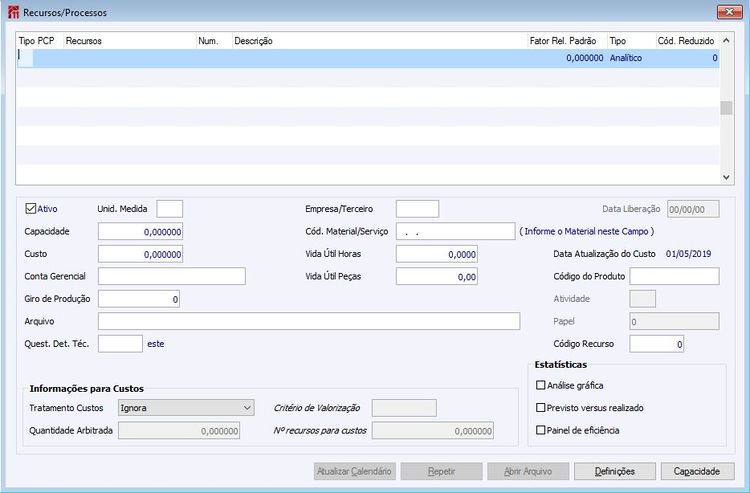Image resolution: width=750 pixels, height=493 pixels.
Task: Check Previsto versus realizado option
Action: point(542,408)
